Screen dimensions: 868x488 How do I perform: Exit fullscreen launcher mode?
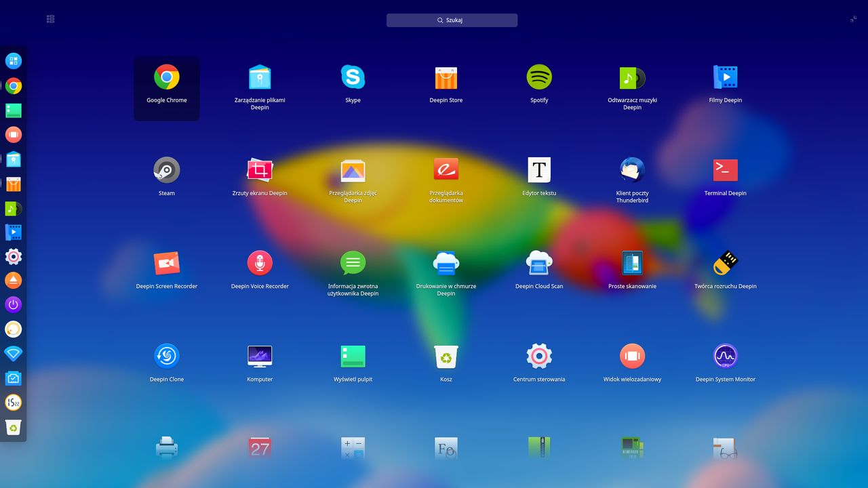(853, 19)
